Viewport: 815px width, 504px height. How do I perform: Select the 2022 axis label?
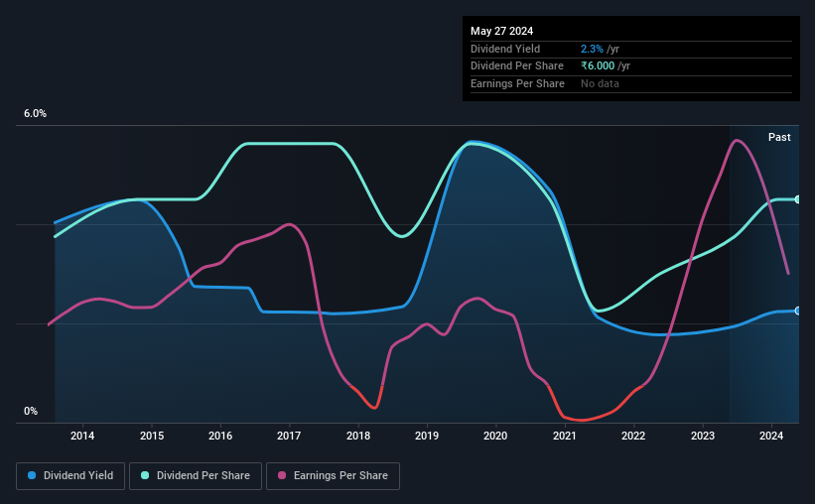click(633, 436)
